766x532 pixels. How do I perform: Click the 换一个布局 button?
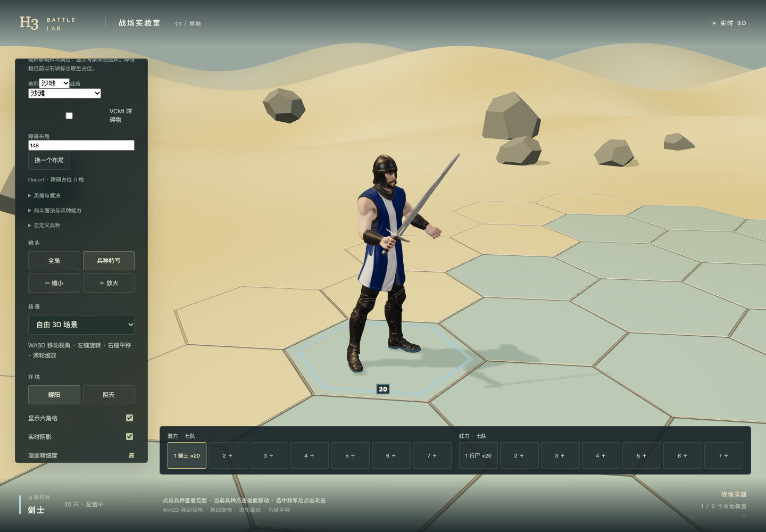coord(49,160)
